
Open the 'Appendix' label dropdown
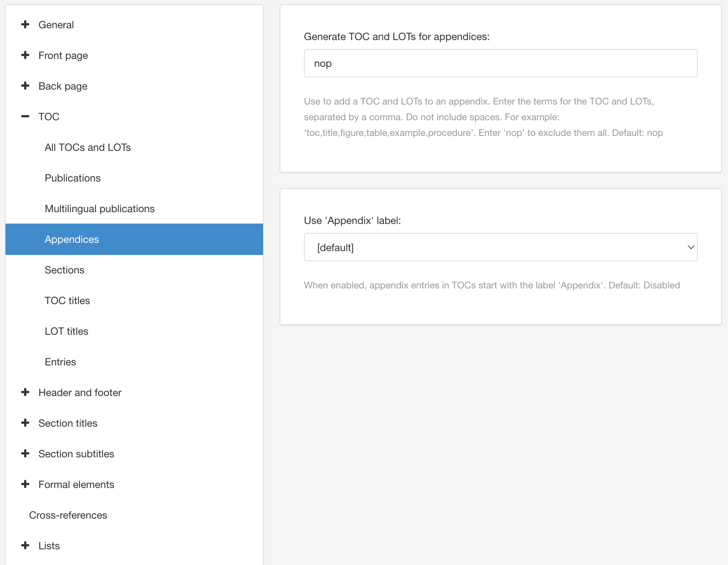[500, 247]
